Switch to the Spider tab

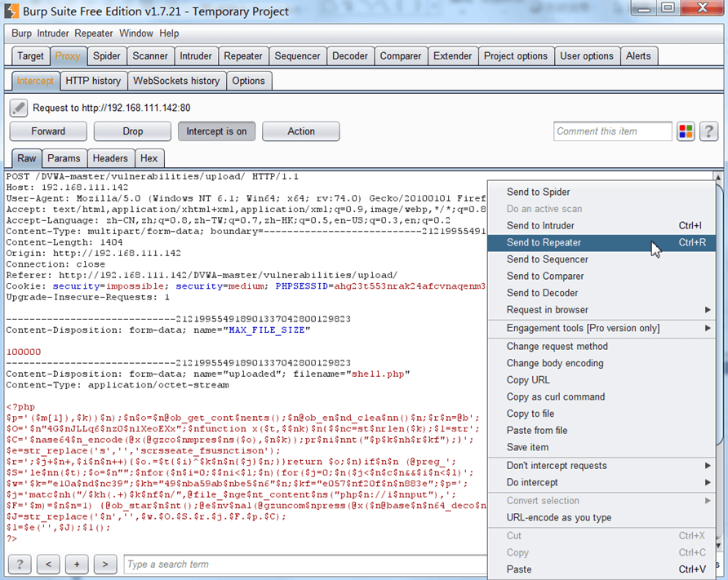[x=106, y=56]
